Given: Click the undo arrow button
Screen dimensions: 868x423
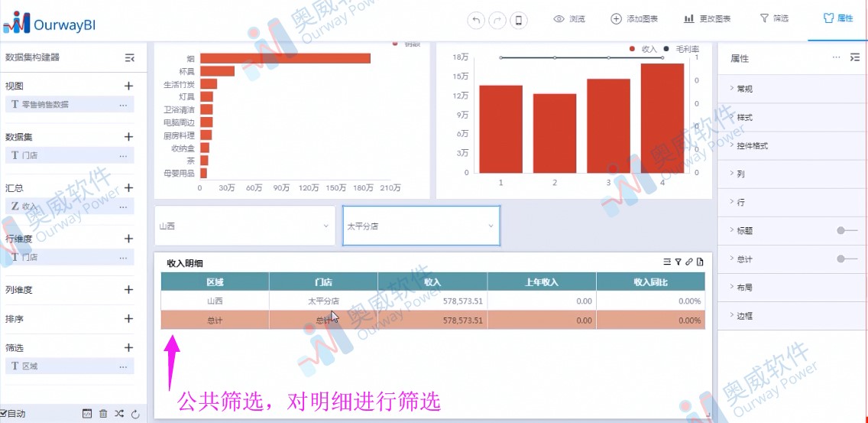Looking at the screenshot, I should 476,21.
